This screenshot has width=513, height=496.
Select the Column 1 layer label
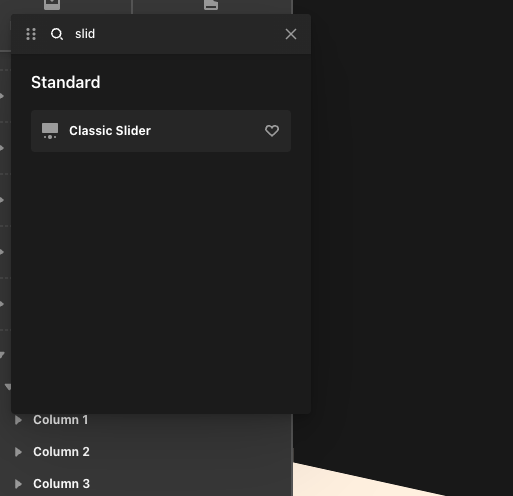click(x=61, y=420)
